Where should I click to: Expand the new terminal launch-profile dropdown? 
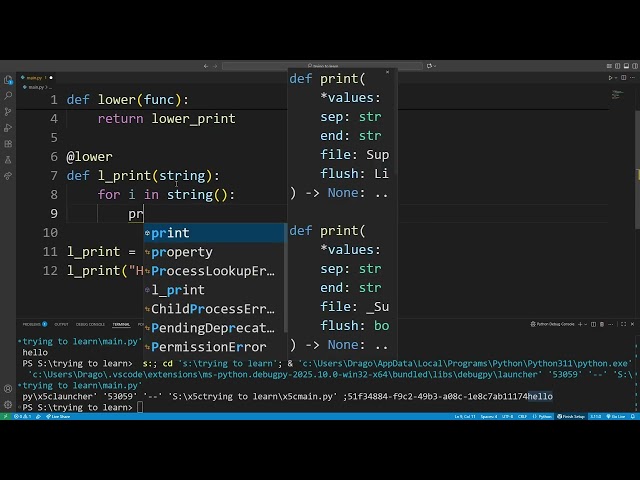pos(586,324)
